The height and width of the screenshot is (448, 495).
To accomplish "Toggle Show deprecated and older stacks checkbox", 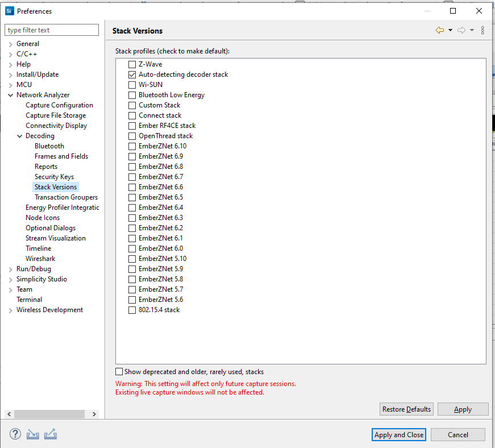I will [119, 372].
